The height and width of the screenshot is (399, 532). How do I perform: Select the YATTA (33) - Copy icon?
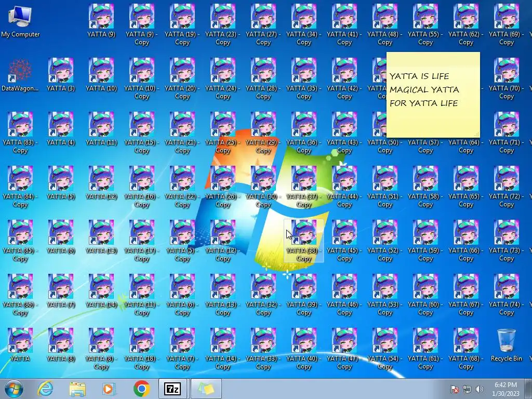pos(263,349)
